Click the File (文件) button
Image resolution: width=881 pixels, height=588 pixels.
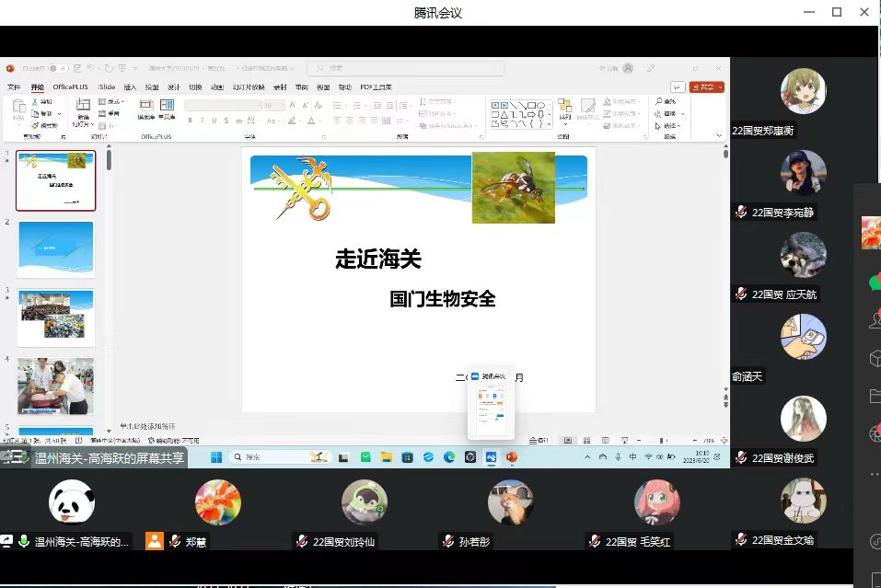coord(14,87)
